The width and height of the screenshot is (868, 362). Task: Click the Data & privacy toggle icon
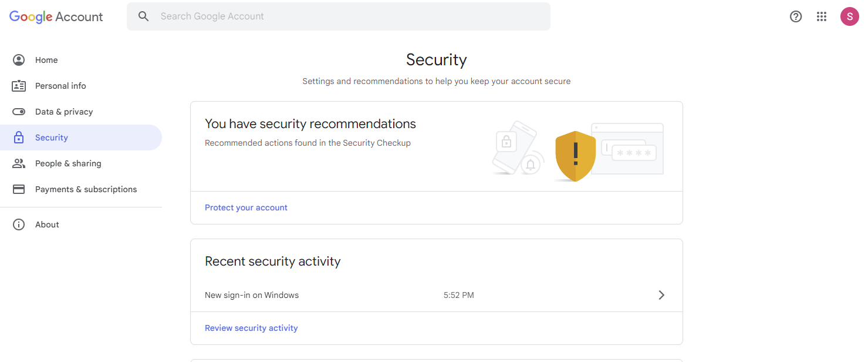(x=19, y=112)
